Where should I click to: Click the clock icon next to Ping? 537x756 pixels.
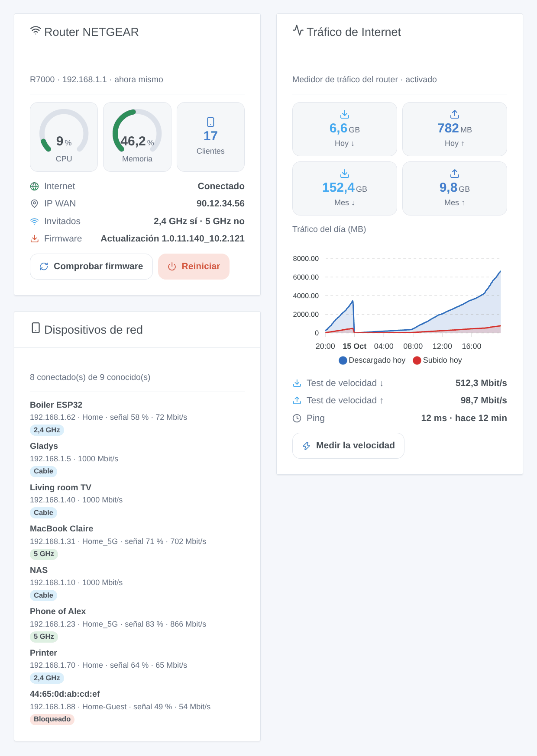[x=297, y=418]
